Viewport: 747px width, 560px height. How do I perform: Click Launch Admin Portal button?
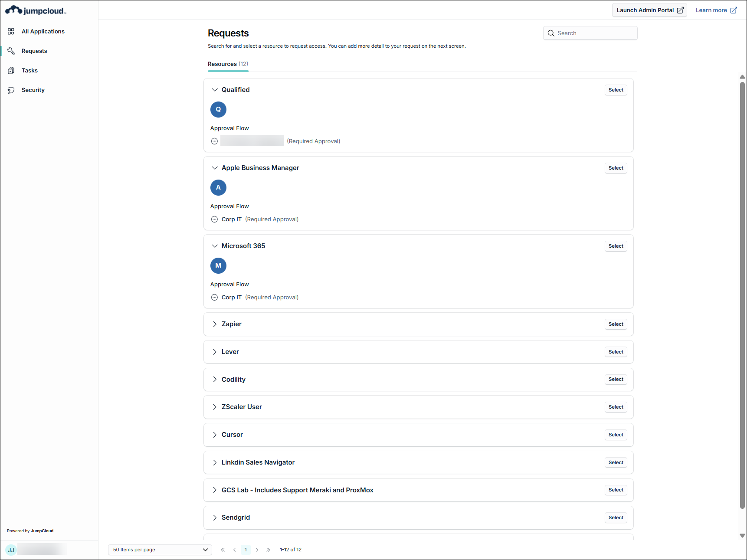pyautogui.click(x=649, y=10)
